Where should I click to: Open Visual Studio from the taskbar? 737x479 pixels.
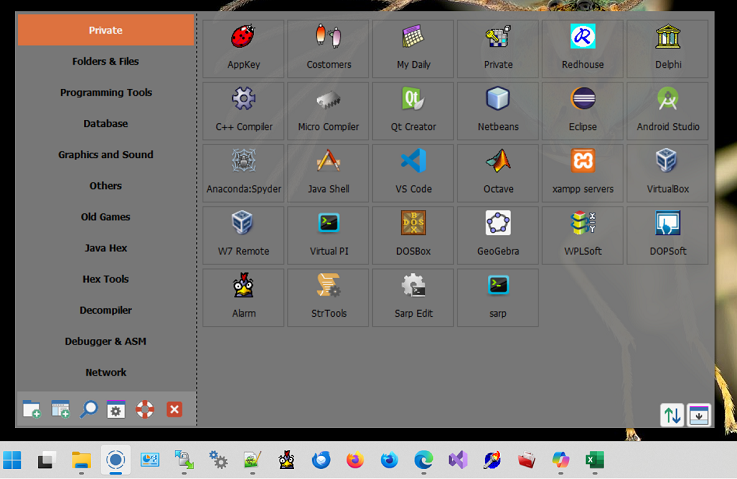pyautogui.click(x=458, y=460)
